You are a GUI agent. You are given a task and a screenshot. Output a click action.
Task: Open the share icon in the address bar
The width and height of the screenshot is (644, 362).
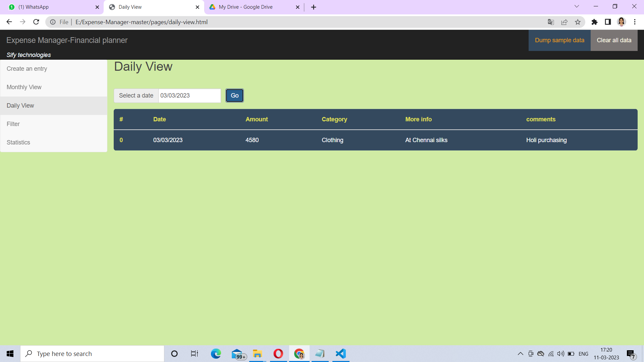(565, 22)
